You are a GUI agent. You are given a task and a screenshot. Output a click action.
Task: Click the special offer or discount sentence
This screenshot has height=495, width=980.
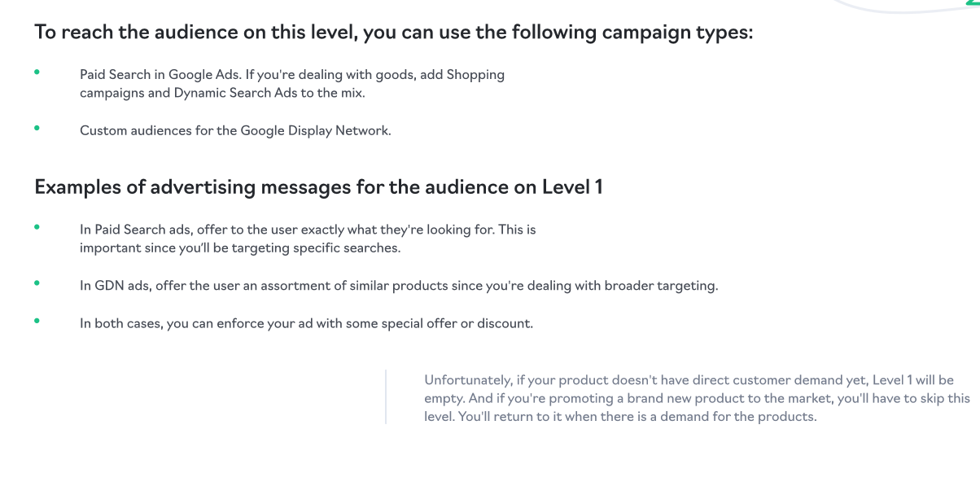[x=306, y=324]
